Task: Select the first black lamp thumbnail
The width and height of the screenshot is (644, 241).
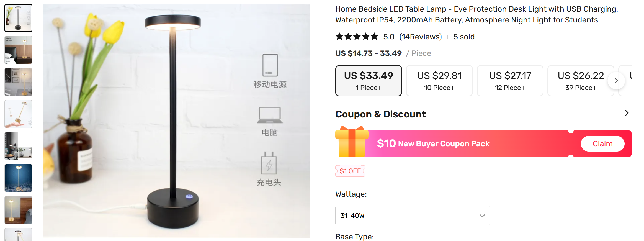Action: click(x=19, y=18)
